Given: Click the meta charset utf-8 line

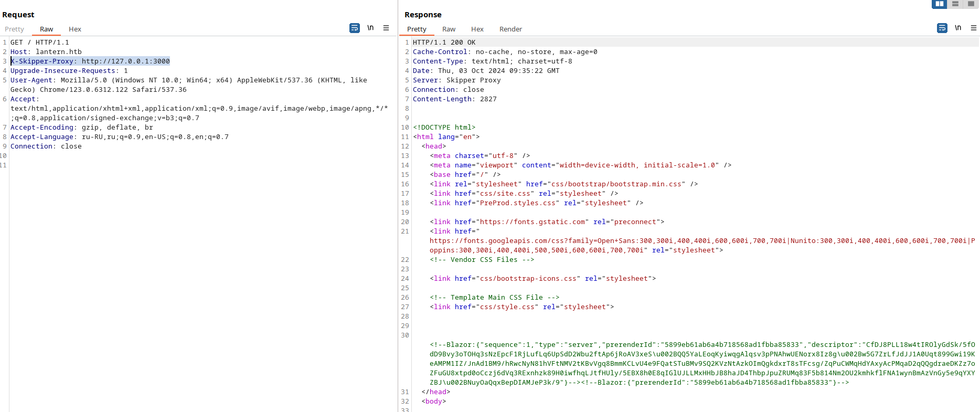Looking at the screenshot, I should click(x=480, y=156).
